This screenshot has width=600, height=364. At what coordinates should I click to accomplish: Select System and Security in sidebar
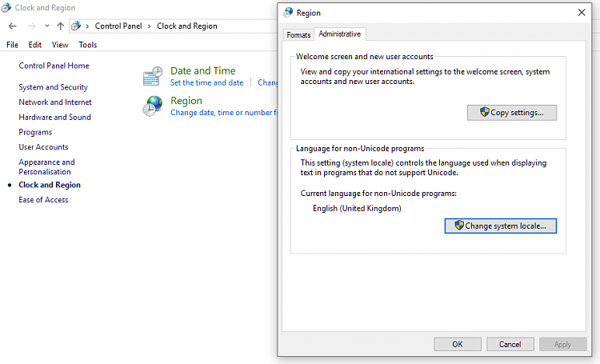pyautogui.click(x=53, y=87)
